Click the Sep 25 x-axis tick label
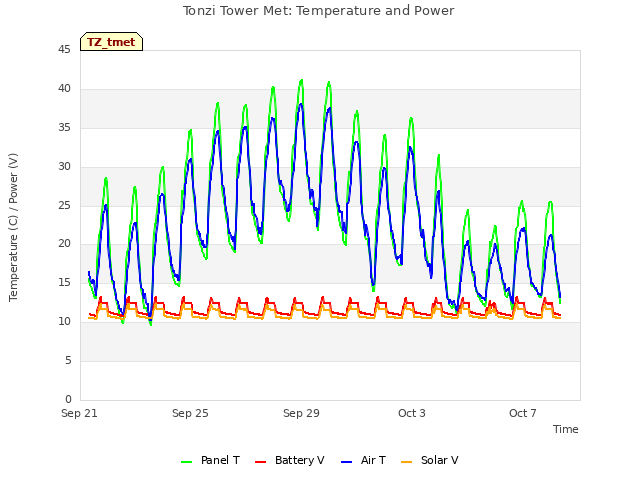Image resolution: width=640 pixels, height=480 pixels. point(190,413)
